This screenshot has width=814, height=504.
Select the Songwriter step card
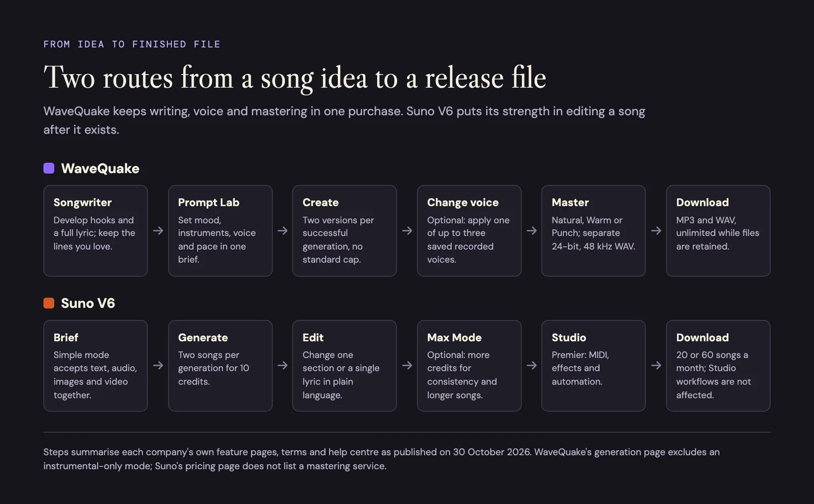click(96, 231)
